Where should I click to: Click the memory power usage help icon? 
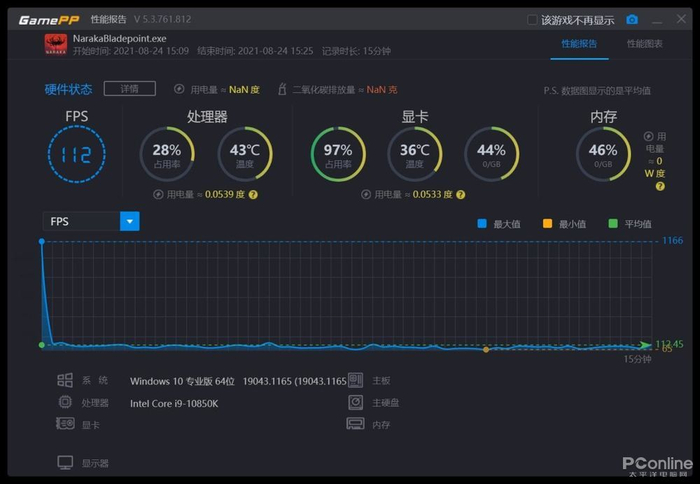tap(660, 186)
